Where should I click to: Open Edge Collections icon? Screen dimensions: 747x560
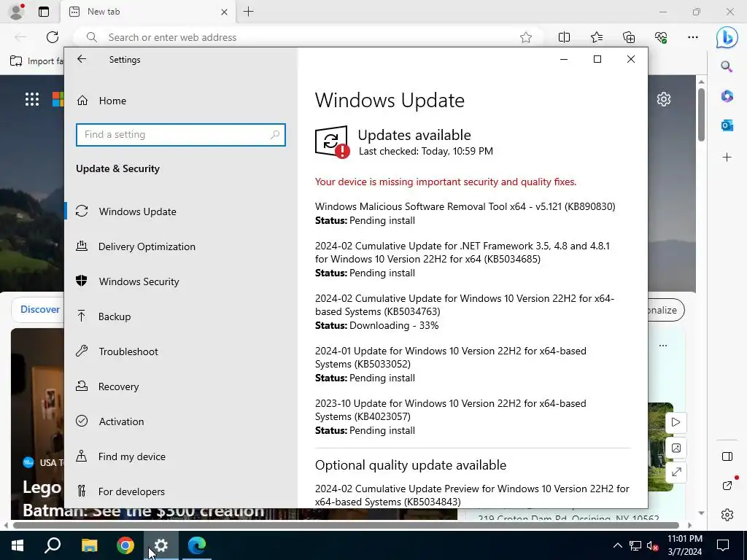[629, 37]
